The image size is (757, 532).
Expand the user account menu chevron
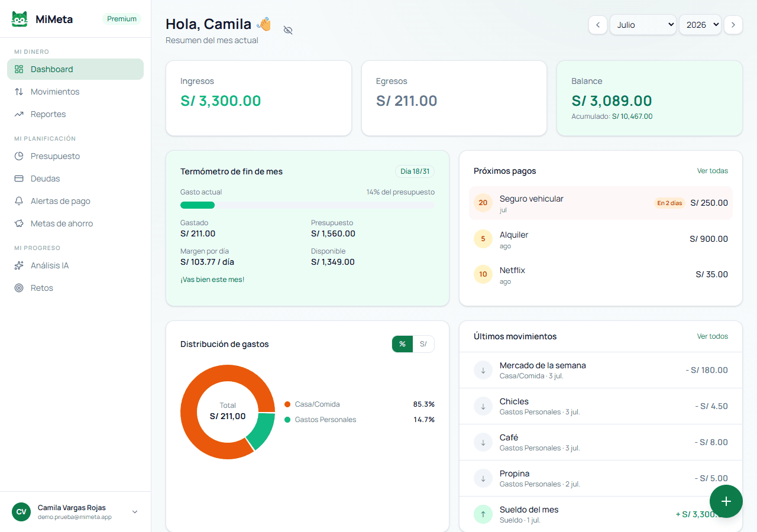[135, 512]
